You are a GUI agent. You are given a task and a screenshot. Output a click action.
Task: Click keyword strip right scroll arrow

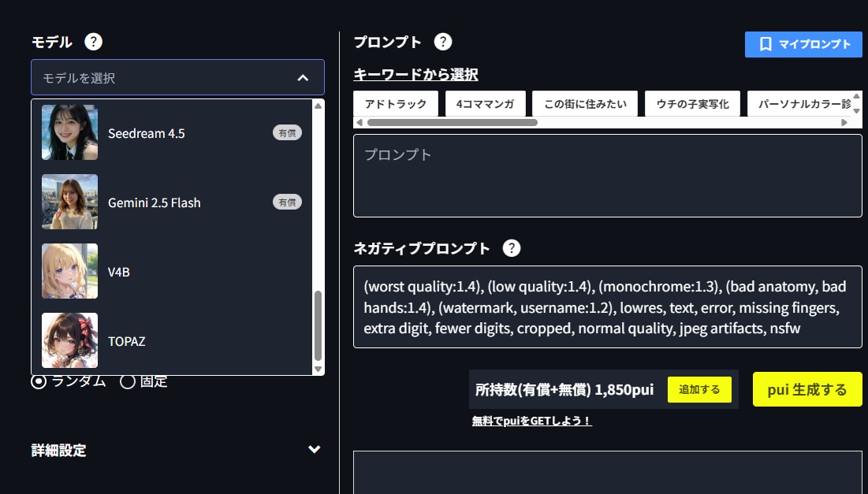[844, 122]
